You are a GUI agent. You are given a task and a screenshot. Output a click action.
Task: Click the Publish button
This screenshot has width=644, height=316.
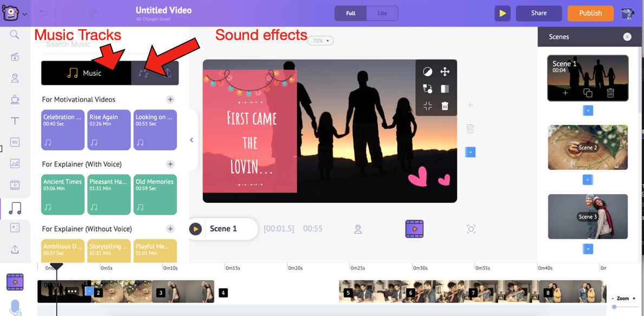[x=590, y=13]
